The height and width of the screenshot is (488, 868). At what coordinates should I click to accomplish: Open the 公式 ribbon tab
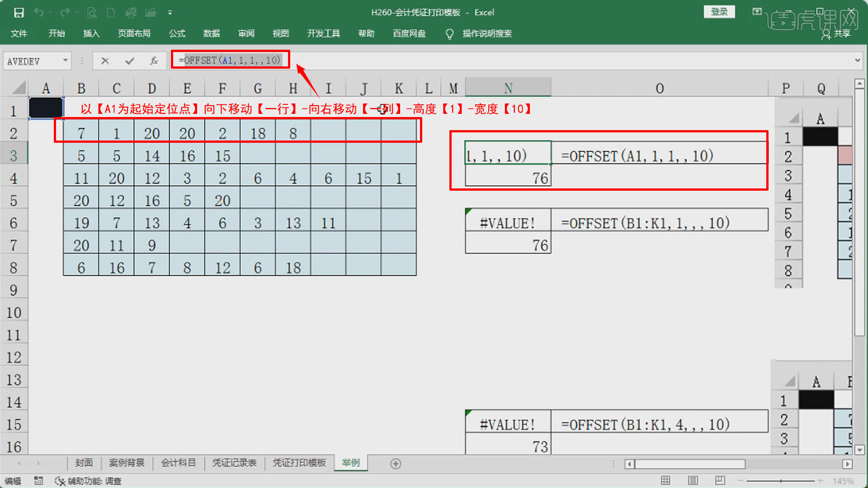pos(177,33)
